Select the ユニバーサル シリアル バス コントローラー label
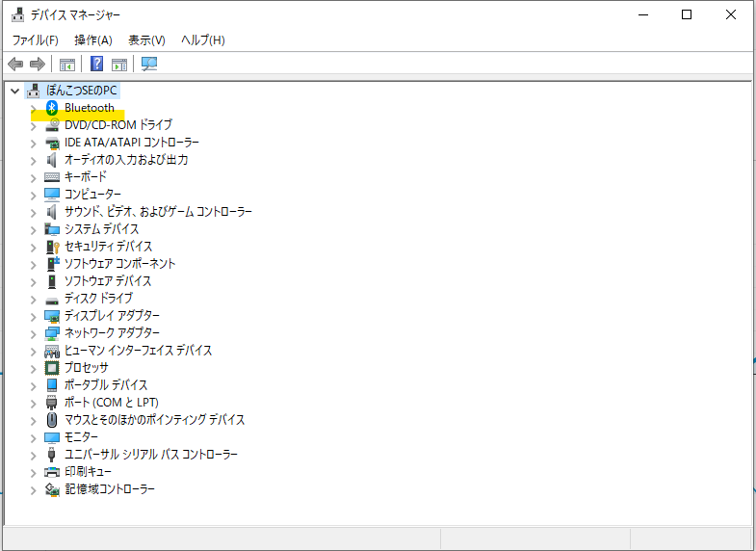 151,455
